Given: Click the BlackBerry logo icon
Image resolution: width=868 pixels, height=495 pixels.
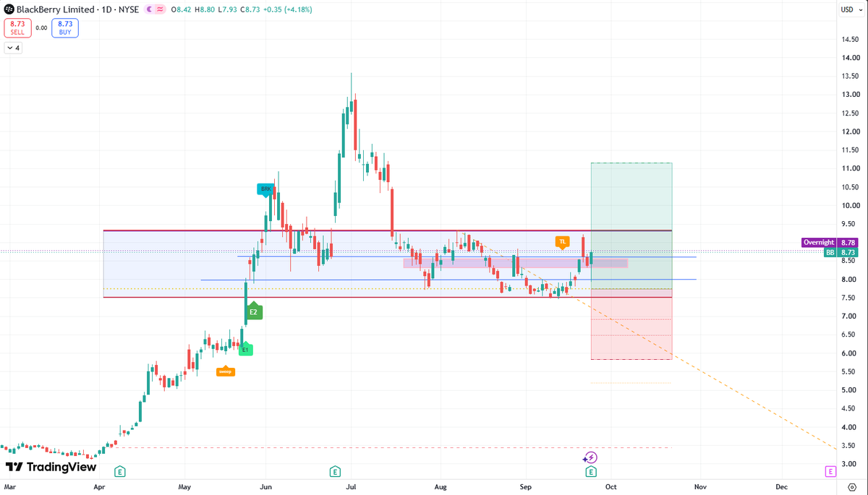Looking at the screenshot, I should 9,9.
